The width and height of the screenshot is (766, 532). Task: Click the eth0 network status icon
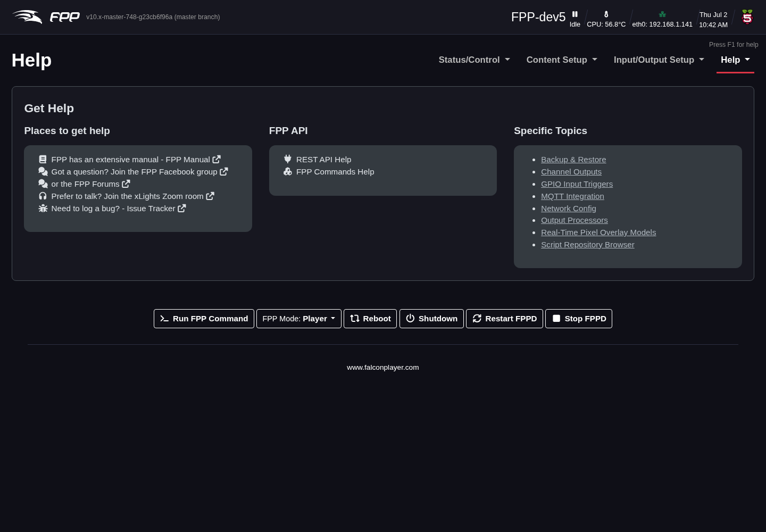662,14
